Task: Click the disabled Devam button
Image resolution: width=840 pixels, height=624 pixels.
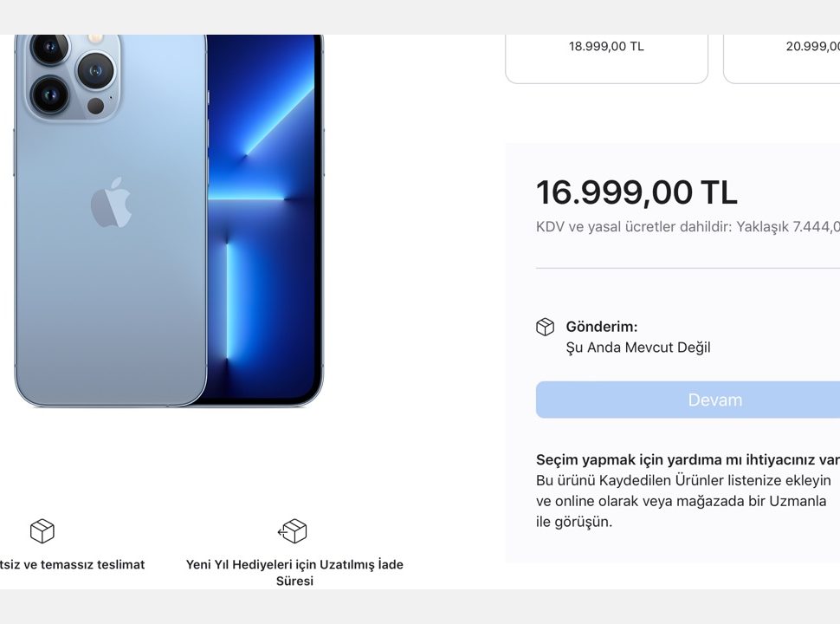Action: pyautogui.click(x=688, y=400)
